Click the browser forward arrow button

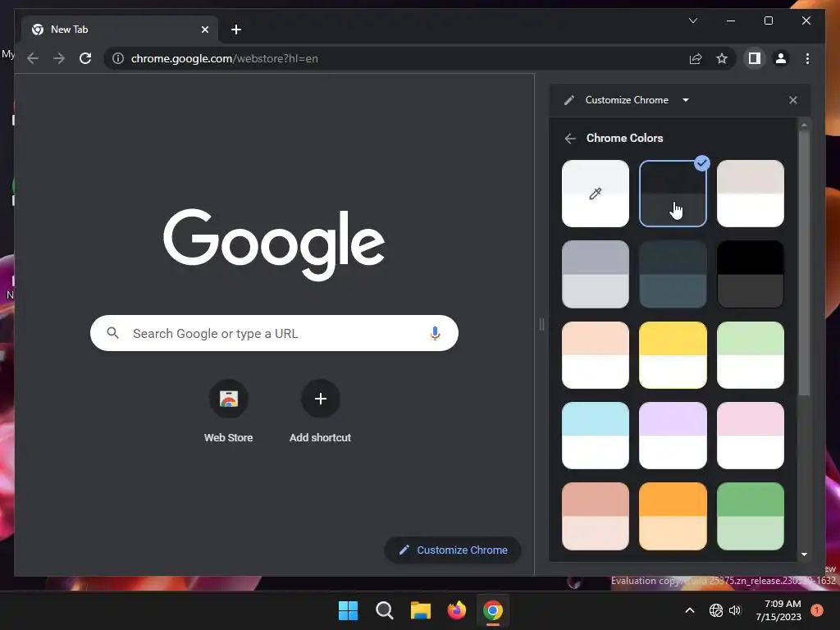[x=59, y=58]
